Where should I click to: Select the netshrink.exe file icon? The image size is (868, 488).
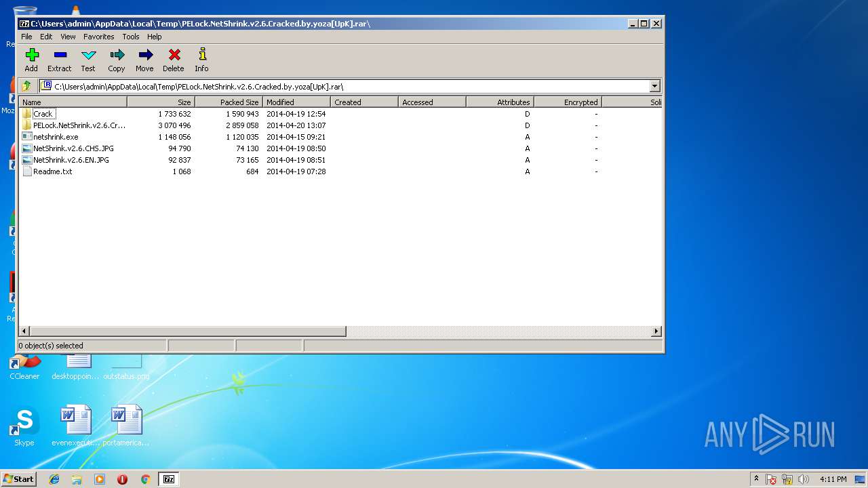(x=27, y=137)
